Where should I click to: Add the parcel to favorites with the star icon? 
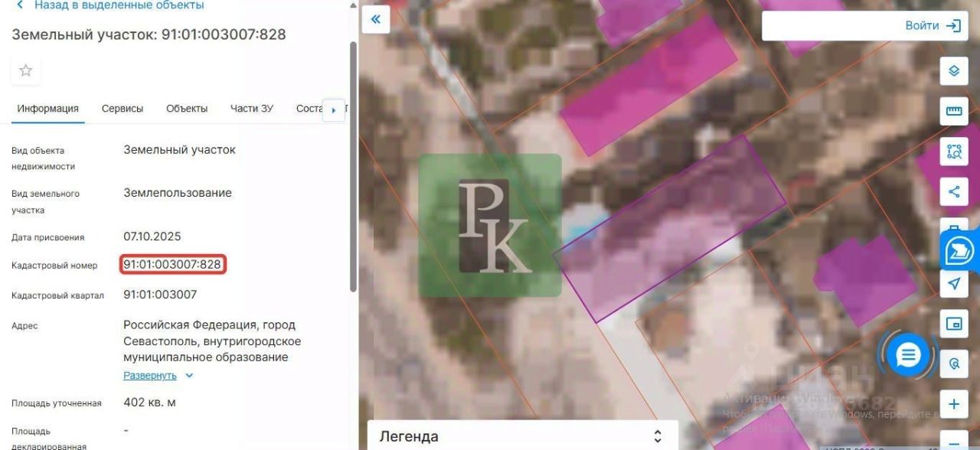tap(25, 70)
